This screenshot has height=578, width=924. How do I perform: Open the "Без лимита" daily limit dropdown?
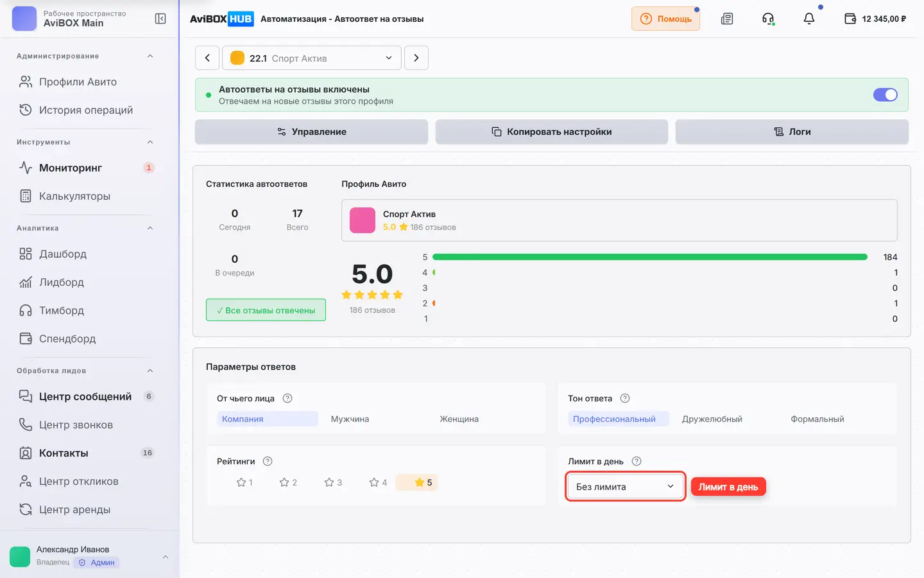(625, 487)
